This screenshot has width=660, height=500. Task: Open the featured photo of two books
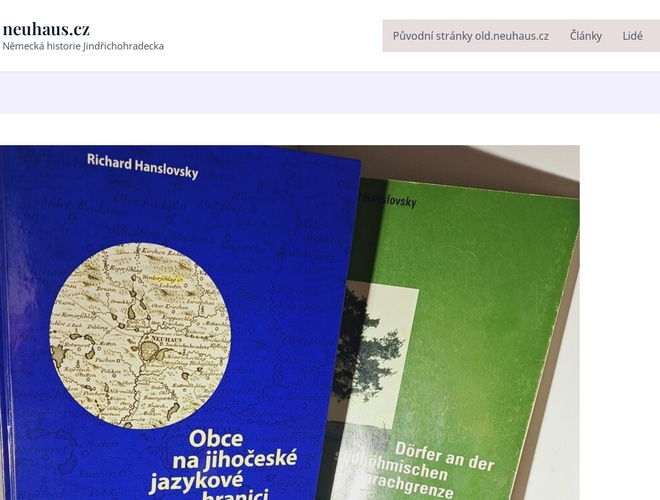click(290, 322)
